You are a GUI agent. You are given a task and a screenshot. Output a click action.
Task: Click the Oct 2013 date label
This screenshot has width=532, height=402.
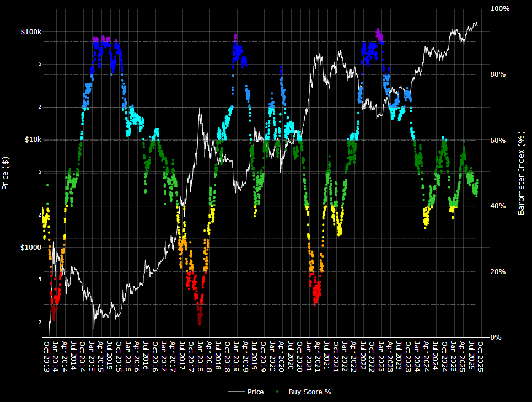(46, 357)
